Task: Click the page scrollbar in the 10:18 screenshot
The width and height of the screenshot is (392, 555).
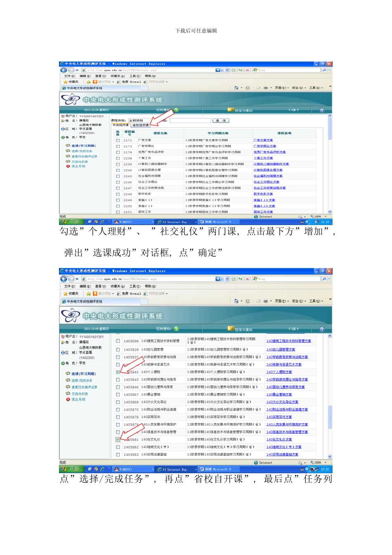Action: 330,129
